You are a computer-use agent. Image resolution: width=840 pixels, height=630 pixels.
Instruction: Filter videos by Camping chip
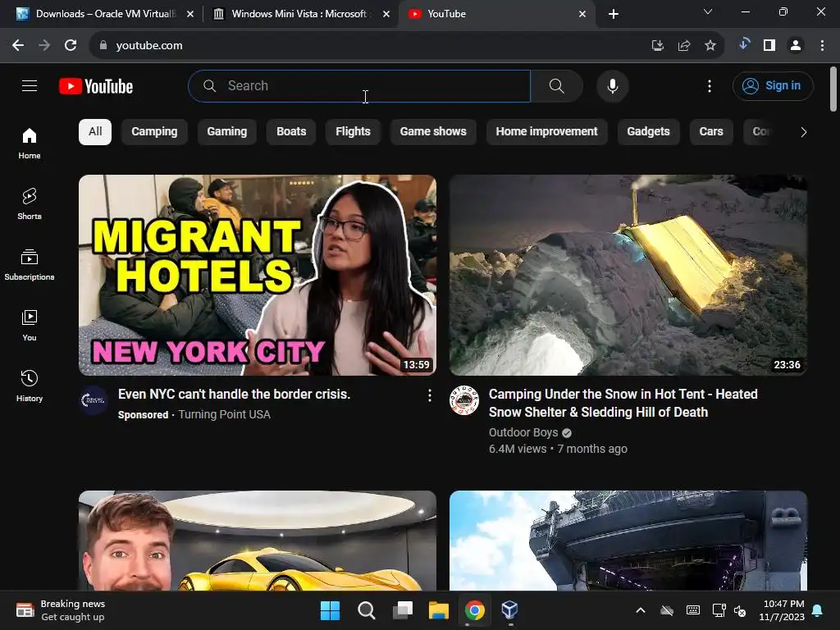(x=154, y=132)
